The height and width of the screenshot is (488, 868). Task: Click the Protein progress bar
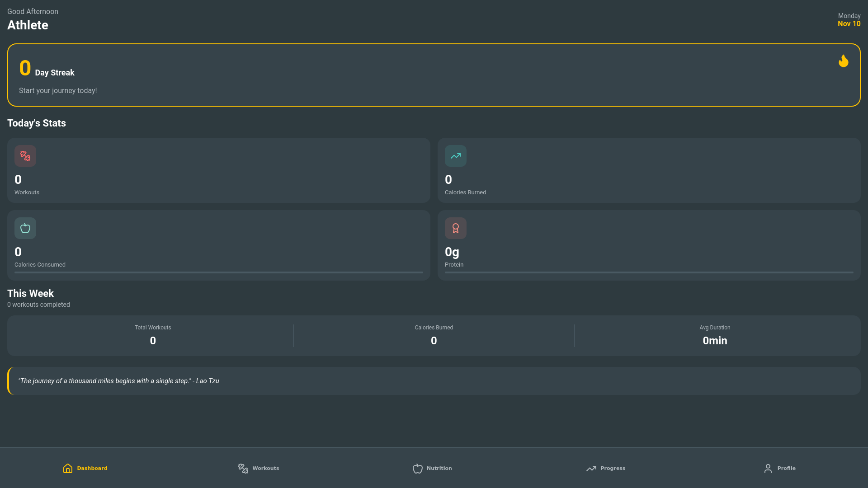pyautogui.click(x=649, y=272)
